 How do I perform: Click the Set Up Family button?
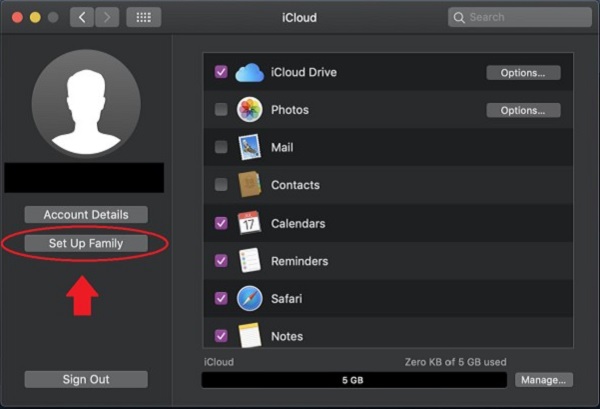[86, 243]
